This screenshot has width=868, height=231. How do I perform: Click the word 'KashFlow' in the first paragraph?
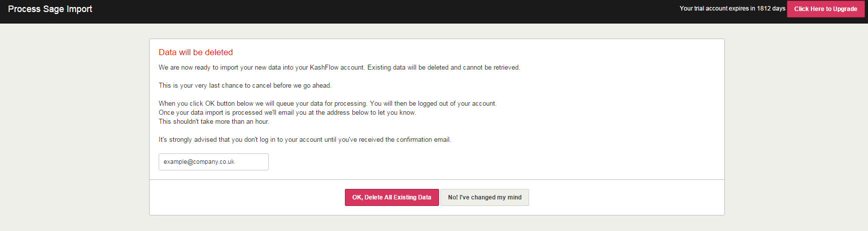coord(324,68)
